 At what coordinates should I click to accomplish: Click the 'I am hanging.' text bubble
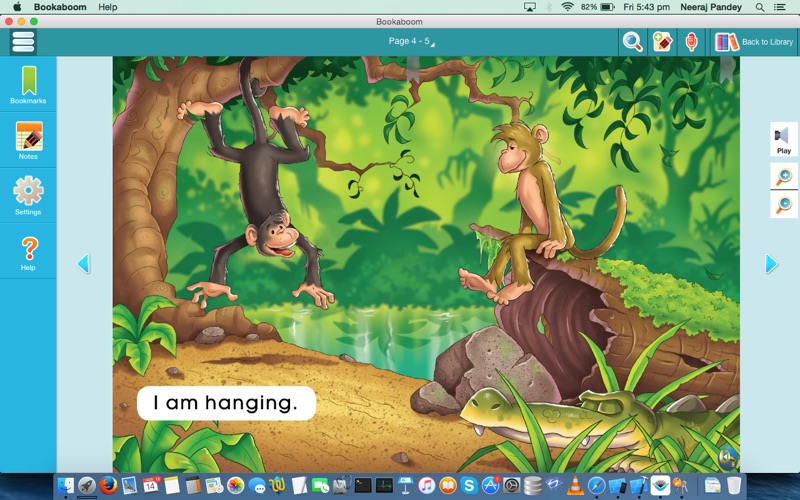(227, 403)
